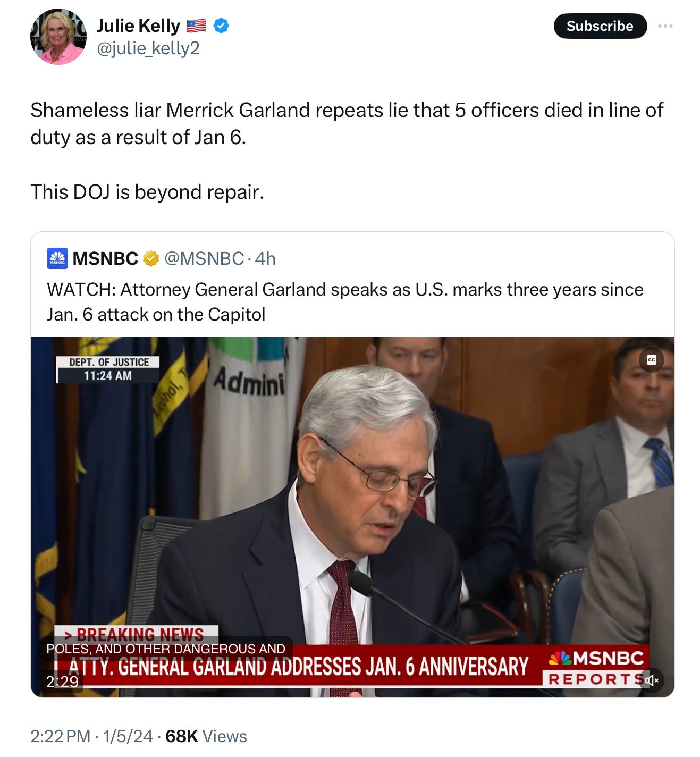
Task: Click the gold verified badge next to MSNBC
Action: pos(151,258)
